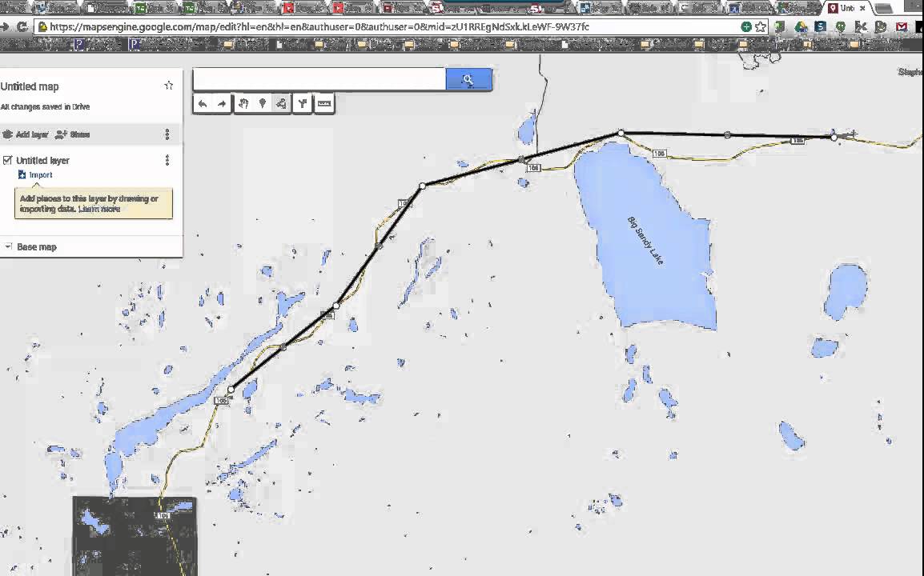Viewport: 924px width, 576px height.
Task: Toggle the Untitled layer visibility checkbox
Action: [x=8, y=160]
